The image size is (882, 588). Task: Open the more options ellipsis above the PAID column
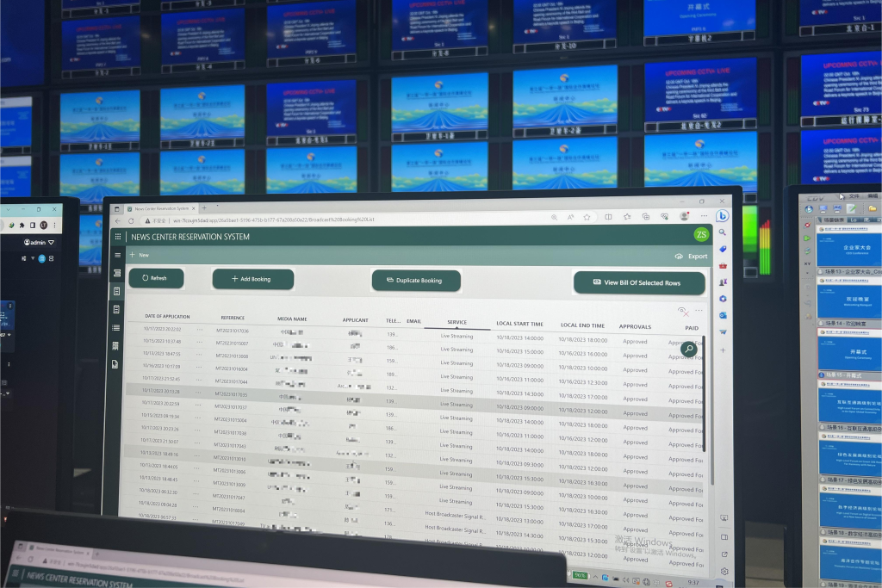click(x=699, y=310)
